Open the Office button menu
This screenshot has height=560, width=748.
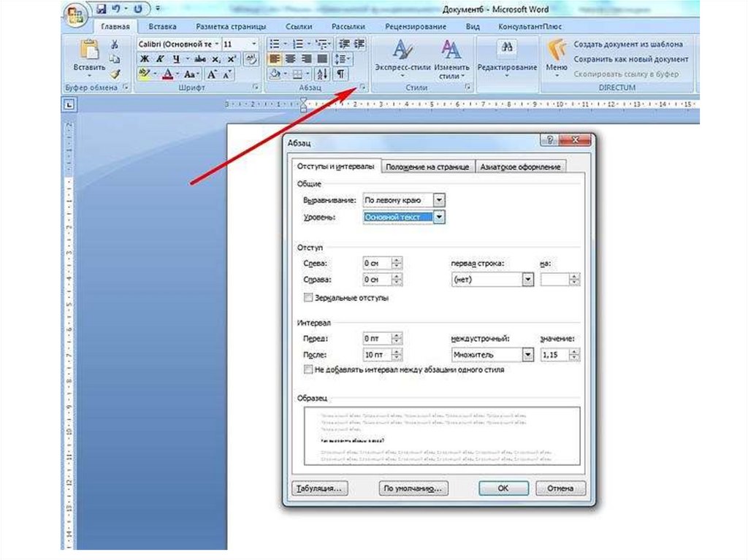tap(76, 15)
